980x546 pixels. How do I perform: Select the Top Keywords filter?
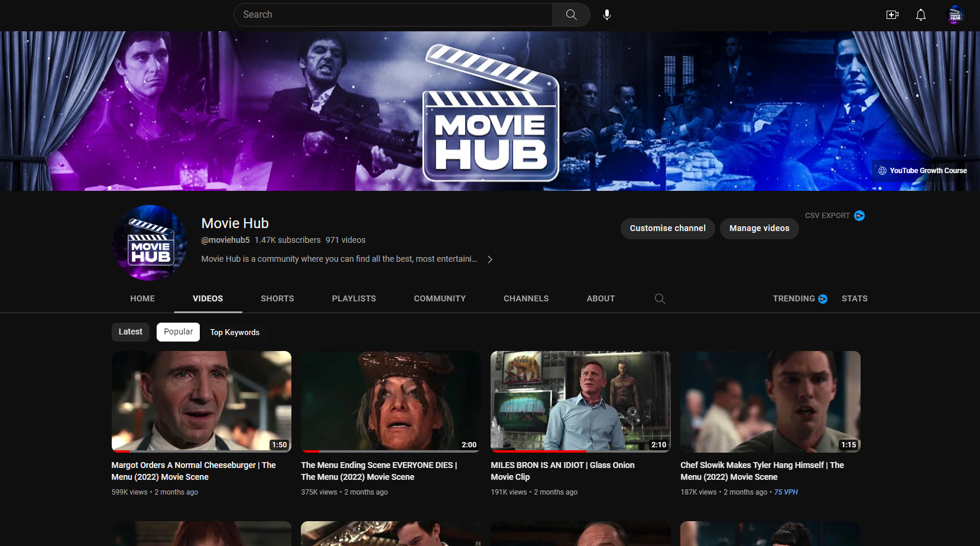235,332
